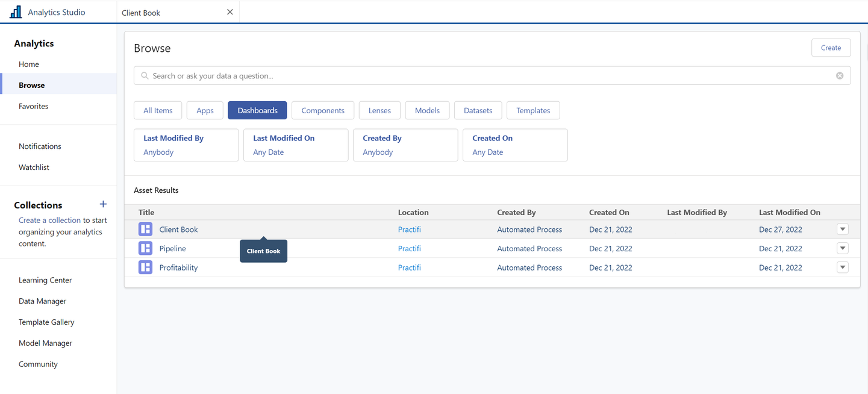This screenshot has width=868, height=394.
Task: Switch to the Apps filter tab
Action: pyautogui.click(x=205, y=110)
